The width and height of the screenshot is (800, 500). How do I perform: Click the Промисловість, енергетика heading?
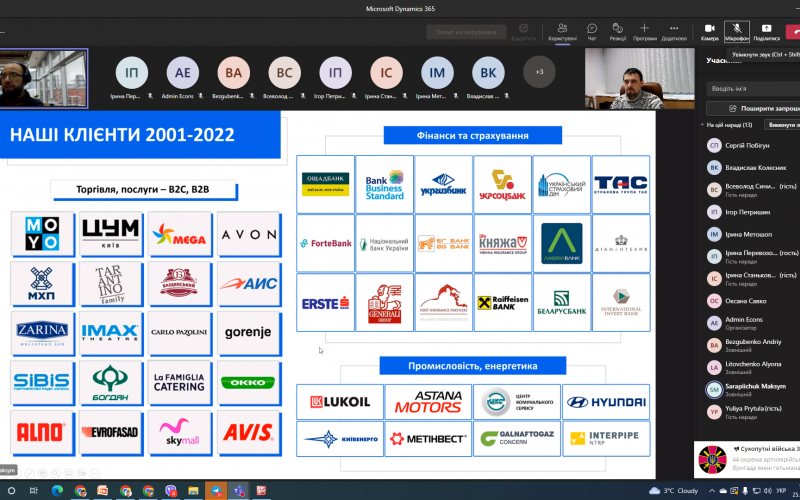click(x=472, y=366)
